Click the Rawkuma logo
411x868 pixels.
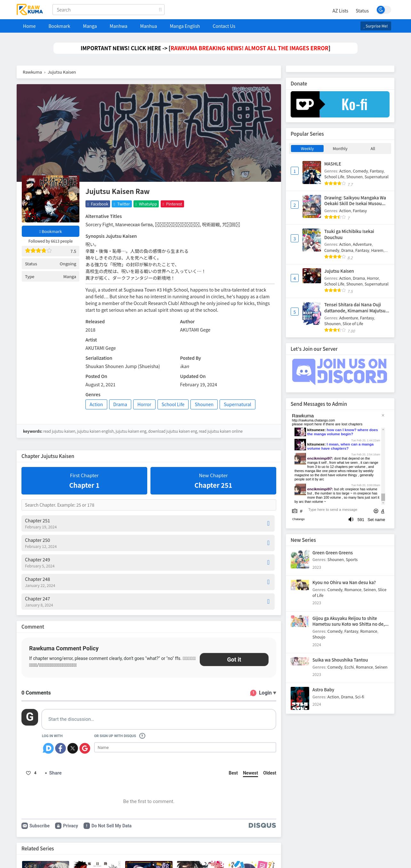[x=30, y=9]
